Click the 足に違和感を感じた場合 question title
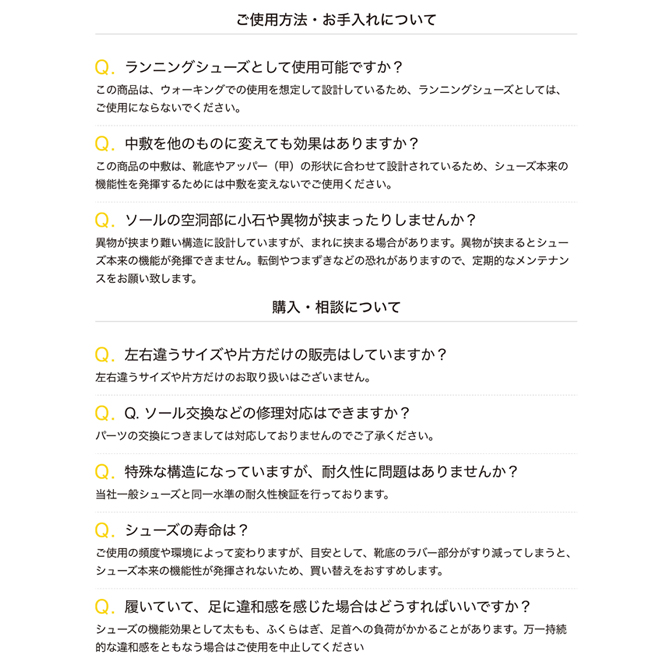The width and height of the screenshot is (665, 665). [327, 606]
